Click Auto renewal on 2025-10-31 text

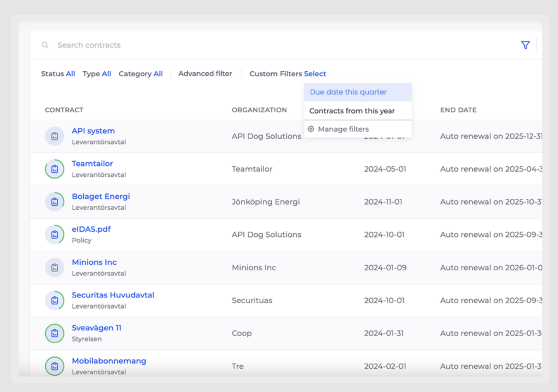pos(491,202)
